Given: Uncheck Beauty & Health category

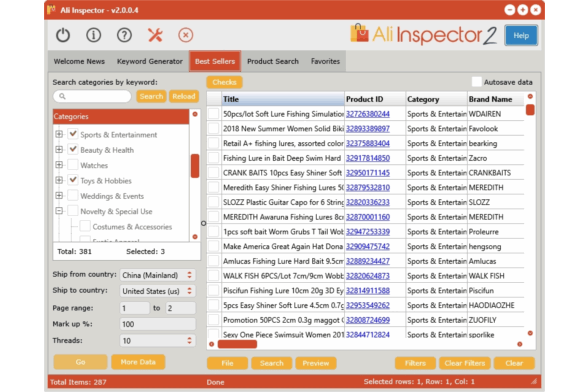Looking at the screenshot, I should (73, 150).
